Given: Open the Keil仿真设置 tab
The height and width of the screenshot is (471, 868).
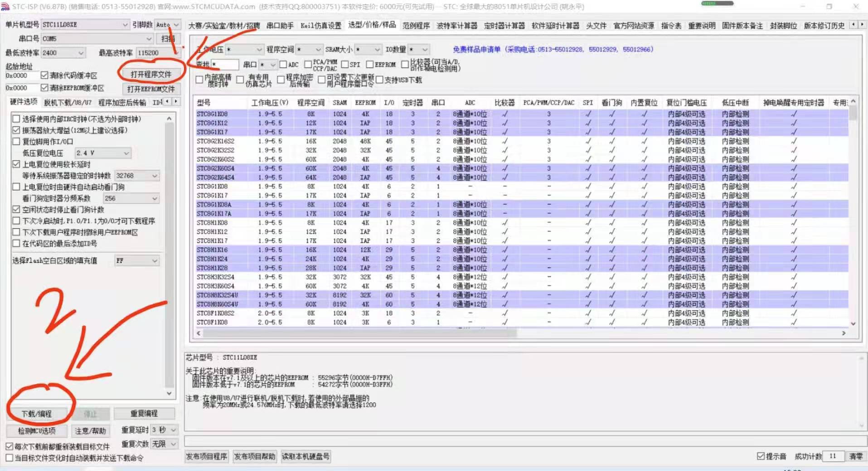Looking at the screenshot, I should coord(321,26).
